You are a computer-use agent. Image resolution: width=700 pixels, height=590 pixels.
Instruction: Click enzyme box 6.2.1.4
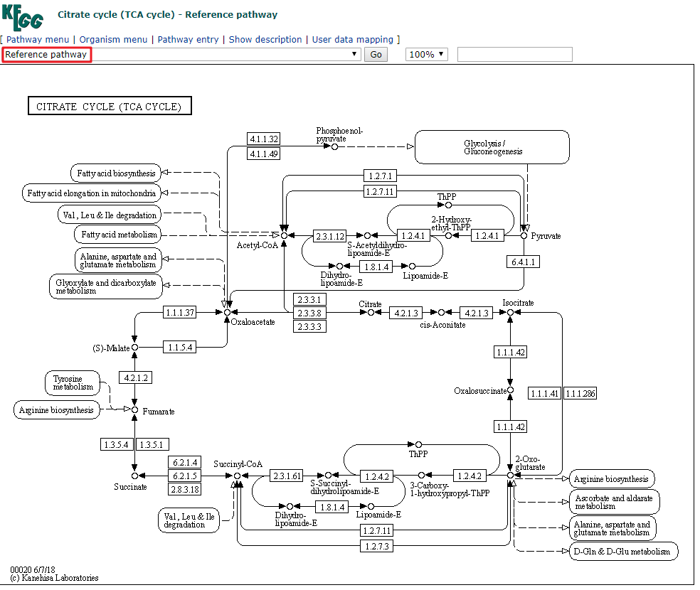tap(185, 463)
